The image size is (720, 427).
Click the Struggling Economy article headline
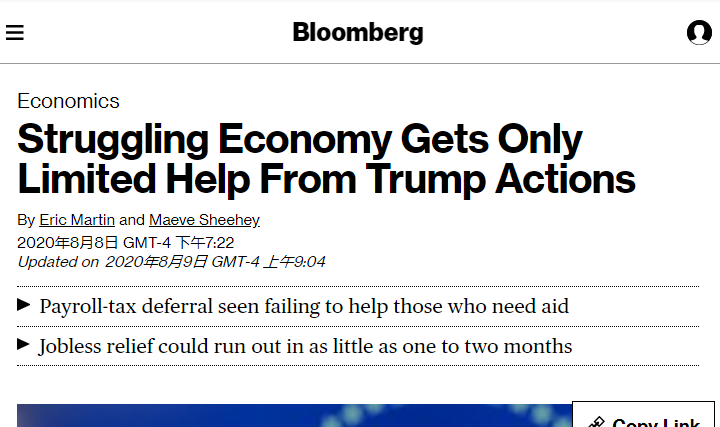(300, 140)
